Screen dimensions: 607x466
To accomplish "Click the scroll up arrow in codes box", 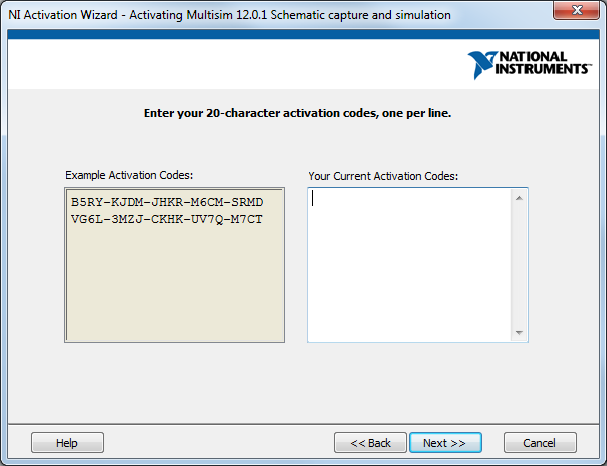I will (519, 198).
